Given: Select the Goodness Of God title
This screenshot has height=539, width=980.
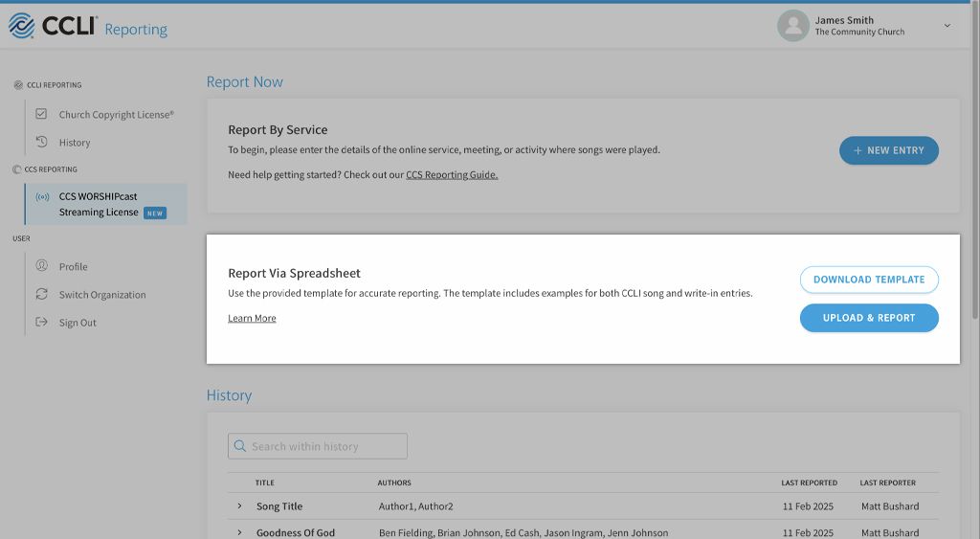Looking at the screenshot, I should pyautogui.click(x=296, y=532).
